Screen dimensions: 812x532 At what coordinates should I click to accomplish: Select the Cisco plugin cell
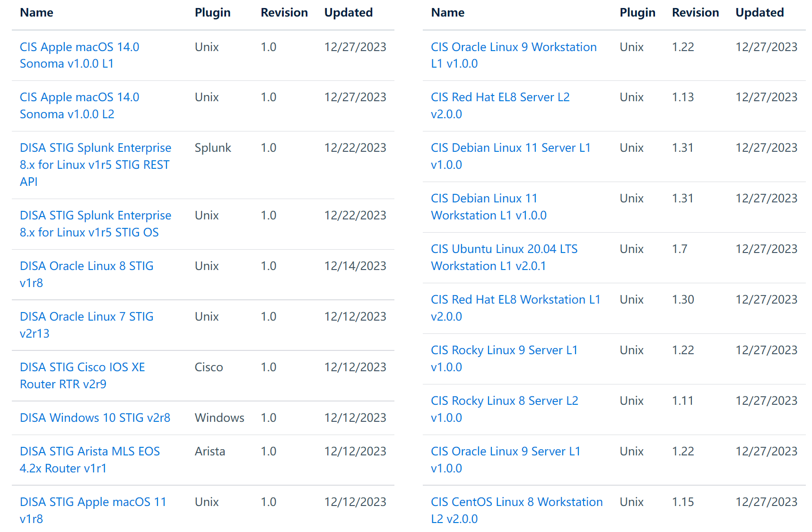coord(209,367)
